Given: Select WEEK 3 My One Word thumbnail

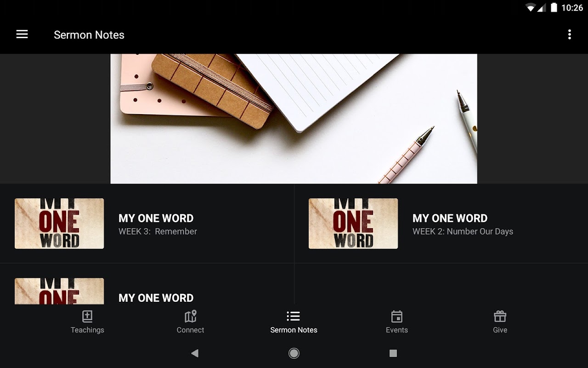Looking at the screenshot, I should pyautogui.click(x=59, y=224).
